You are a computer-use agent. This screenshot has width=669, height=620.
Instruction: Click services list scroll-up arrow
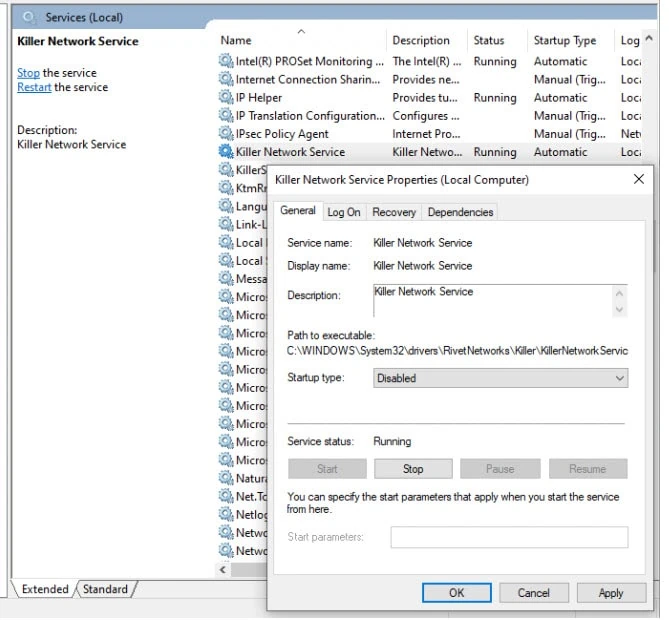[x=649, y=38]
